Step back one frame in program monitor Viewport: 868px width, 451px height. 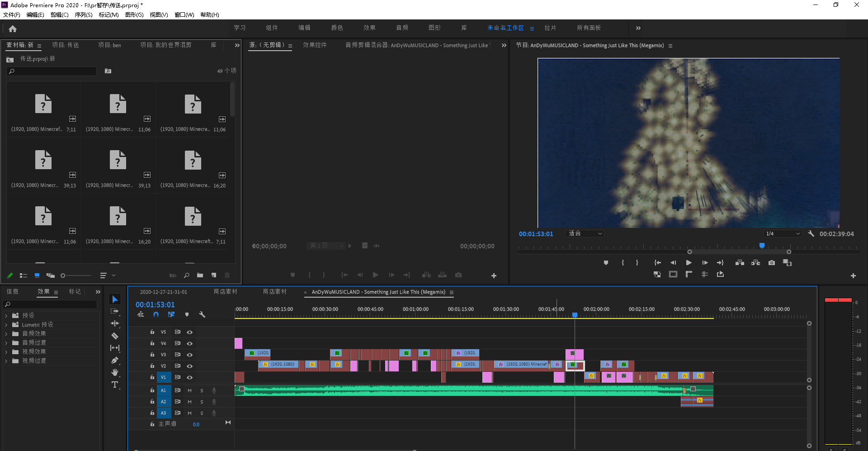click(673, 262)
